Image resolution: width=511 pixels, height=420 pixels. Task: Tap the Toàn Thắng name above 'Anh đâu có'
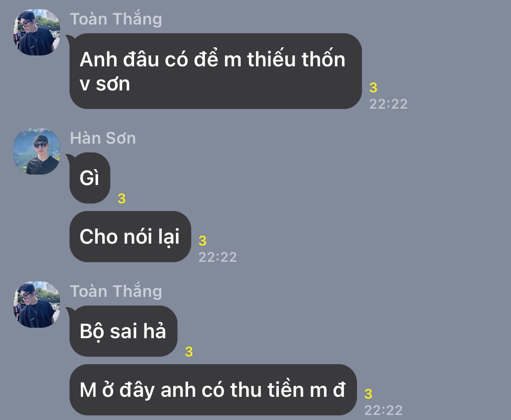116,19
